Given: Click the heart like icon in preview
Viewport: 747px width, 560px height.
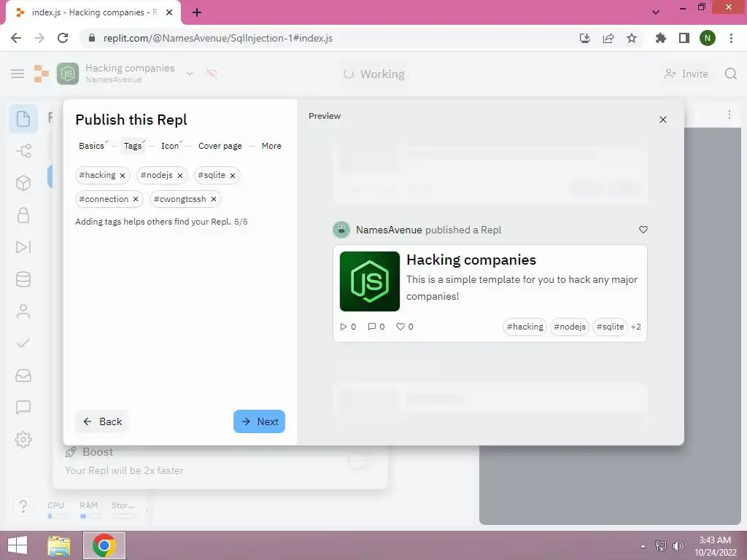Looking at the screenshot, I should (x=643, y=230).
